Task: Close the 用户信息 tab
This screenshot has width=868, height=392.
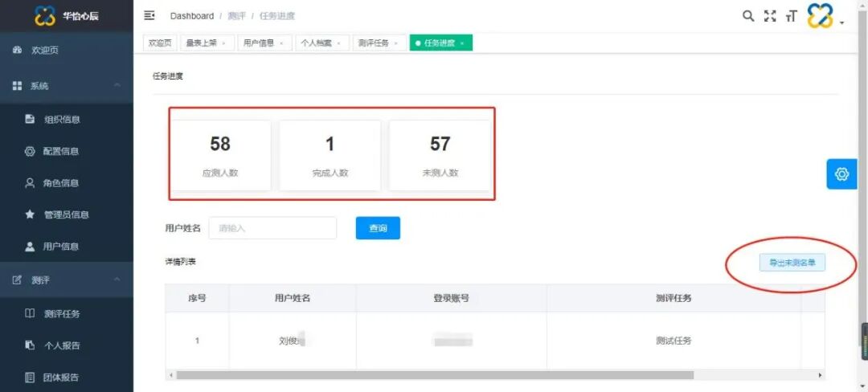Action: point(281,43)
